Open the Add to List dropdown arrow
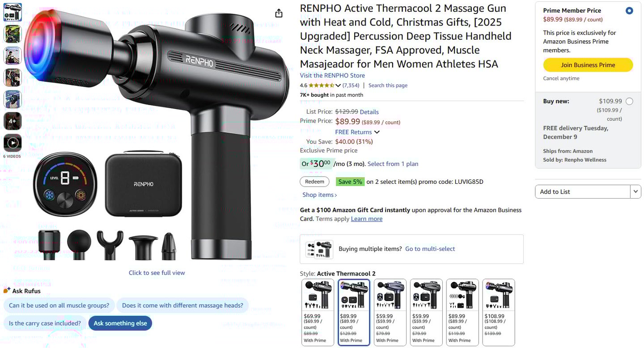 [636, 192]
